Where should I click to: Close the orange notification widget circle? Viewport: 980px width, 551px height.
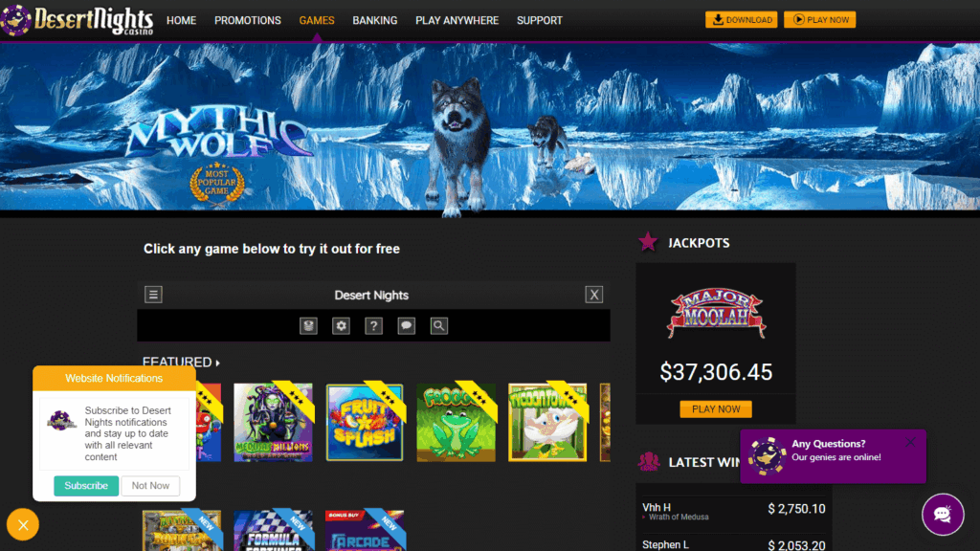(23, 524)
